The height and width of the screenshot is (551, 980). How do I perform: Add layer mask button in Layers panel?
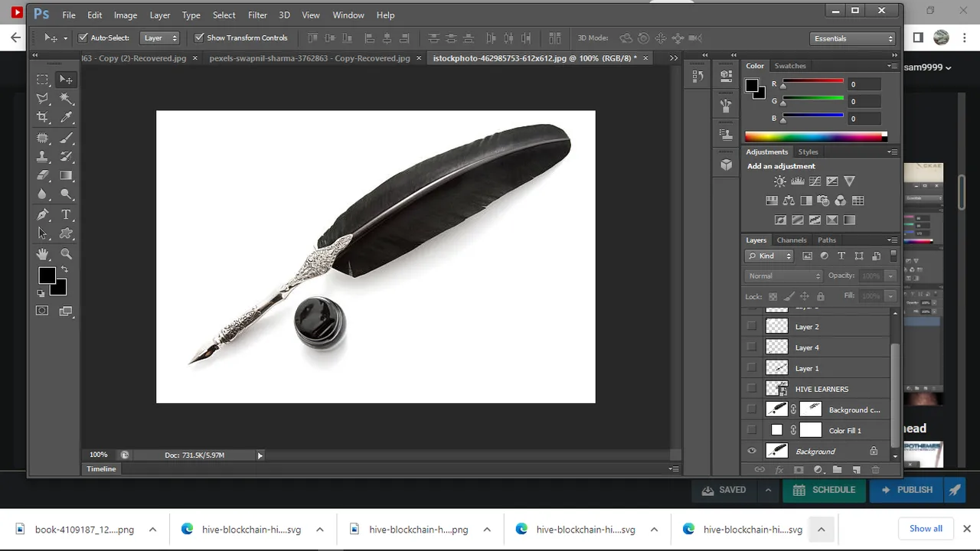[x=799, y=470]
